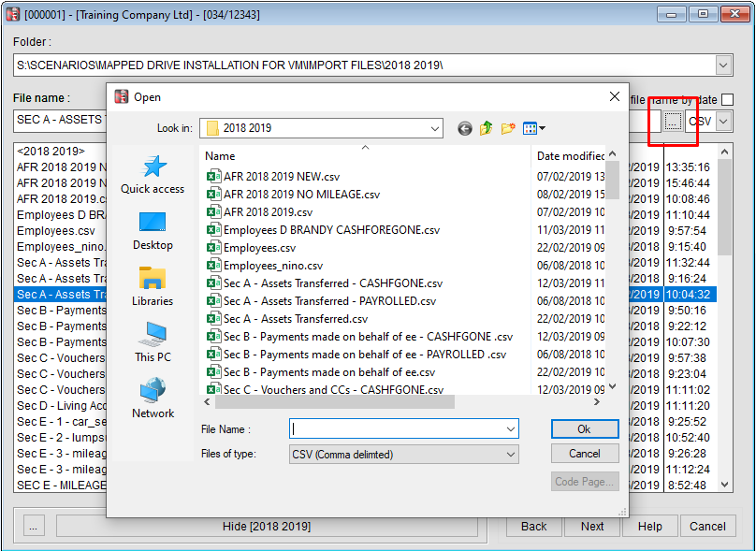Viewport: 756px width, 551px height.
Task: Open the Files of type dropdown
Action: (x=511, y=455)
